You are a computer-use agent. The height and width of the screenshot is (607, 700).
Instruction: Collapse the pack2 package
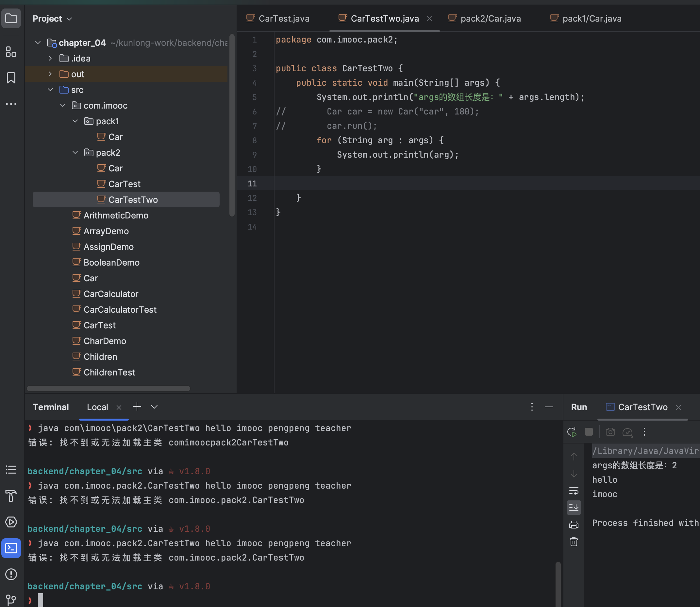tap(75, 152)
